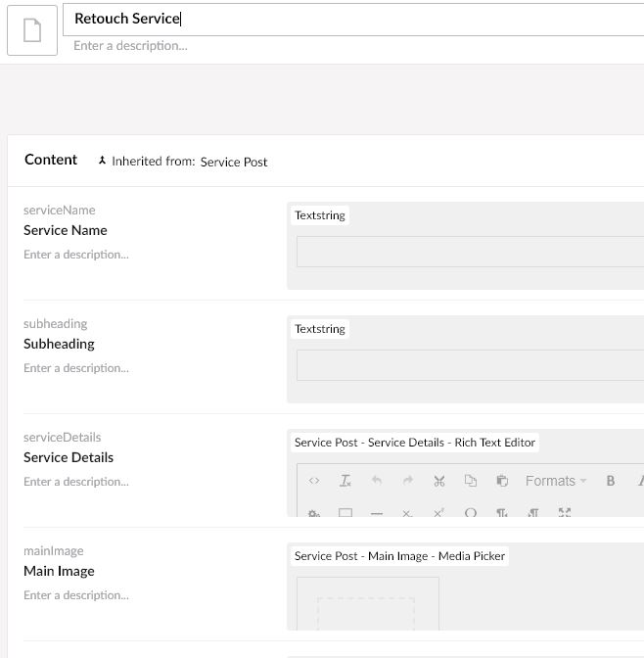
Task: Add a description for Service Name
Action: (76, 255)
